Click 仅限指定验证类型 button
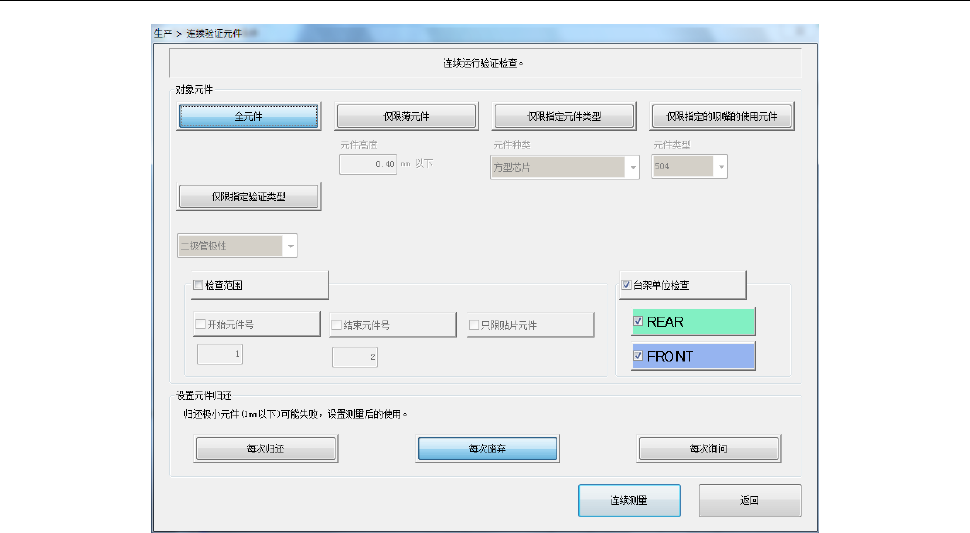Image resolution: width=970 pixels, height=533 pixels. [249, 197]
